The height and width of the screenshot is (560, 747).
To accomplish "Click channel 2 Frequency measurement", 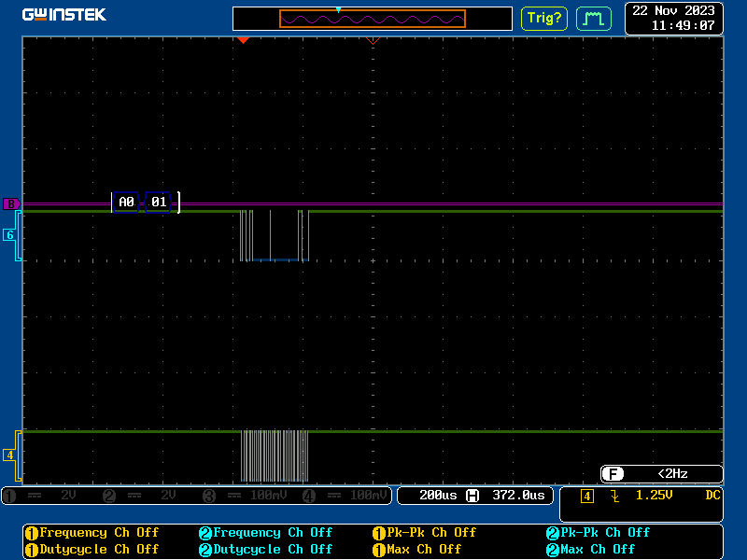I will (265, 532).
